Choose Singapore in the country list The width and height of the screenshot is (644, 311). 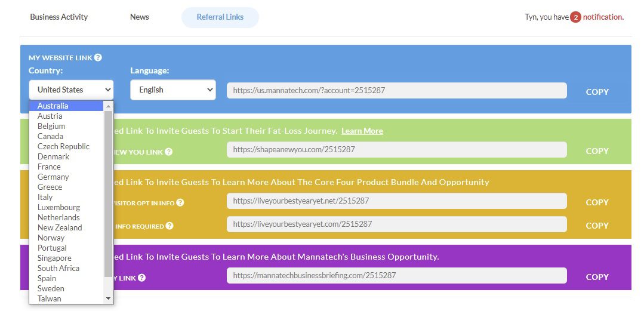point(67,258)
